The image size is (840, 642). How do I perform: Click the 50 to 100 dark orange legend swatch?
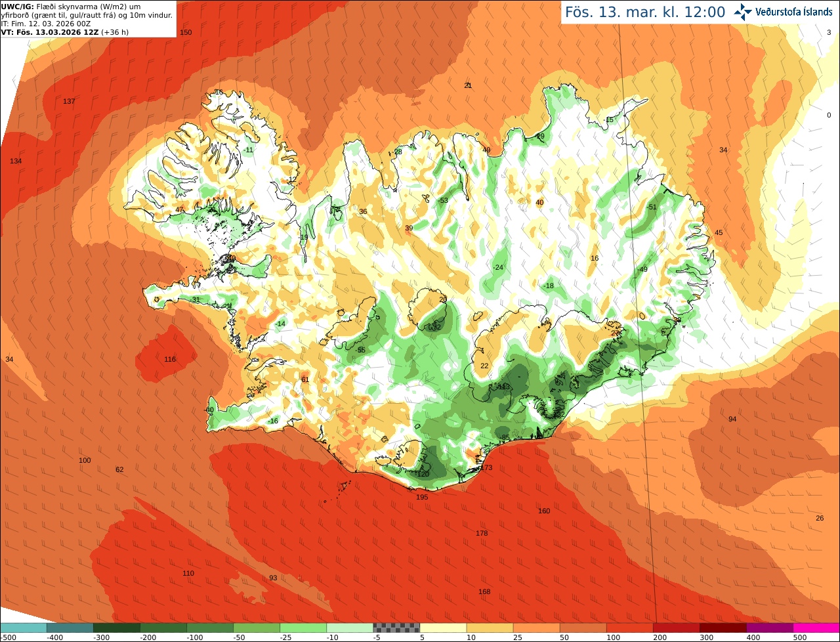point(583,627)
